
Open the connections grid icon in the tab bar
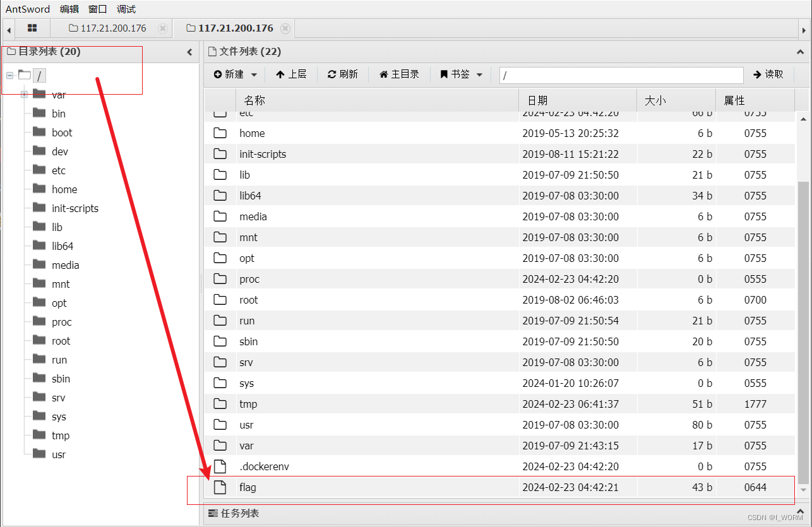[x=32, y=28]
